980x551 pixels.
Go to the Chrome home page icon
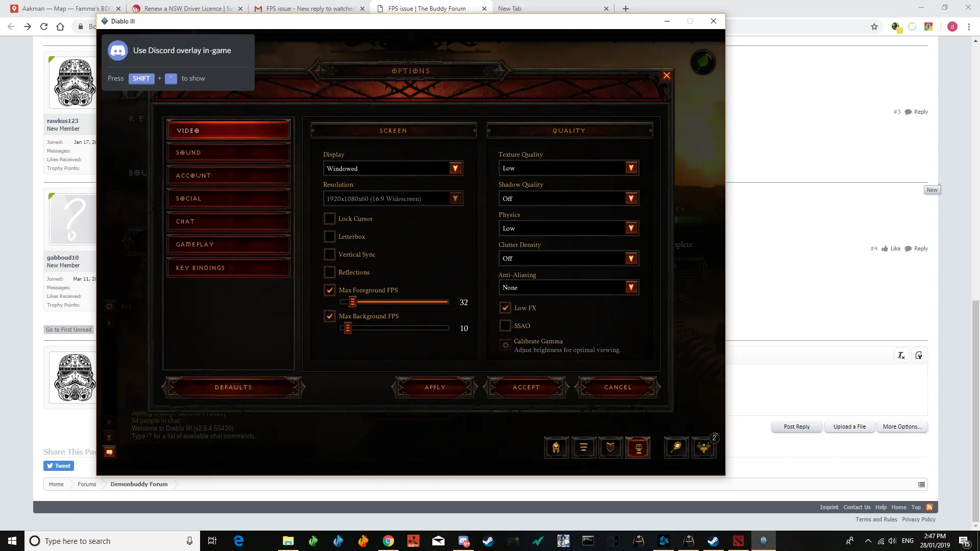60,27
